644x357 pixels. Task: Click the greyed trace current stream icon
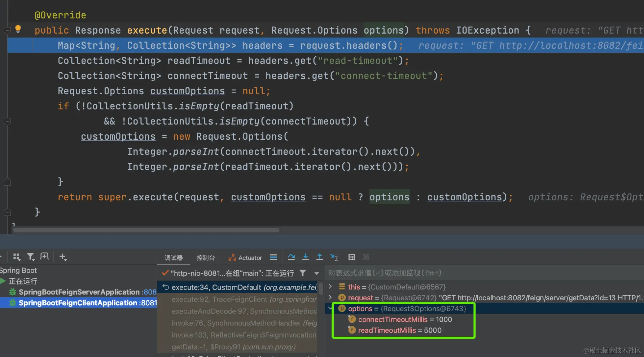point(366,257)
